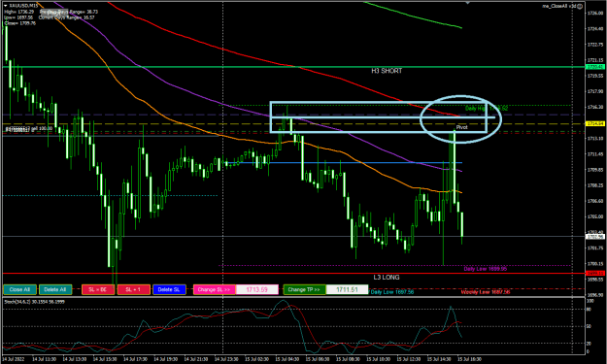
Task: Click the 14 Jul 2022 date label
Action: [x=14, y=359]
